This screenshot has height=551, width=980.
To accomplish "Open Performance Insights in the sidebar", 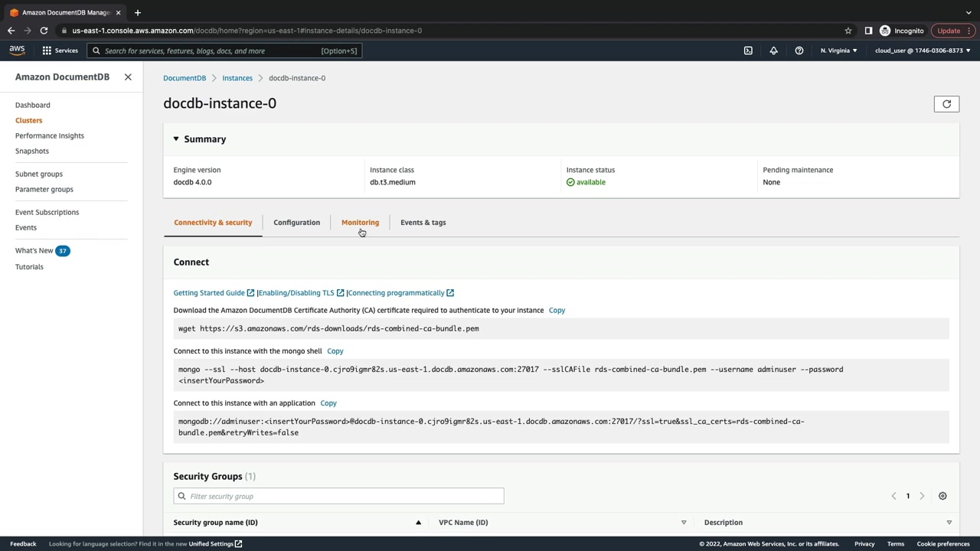I will 50,135.
